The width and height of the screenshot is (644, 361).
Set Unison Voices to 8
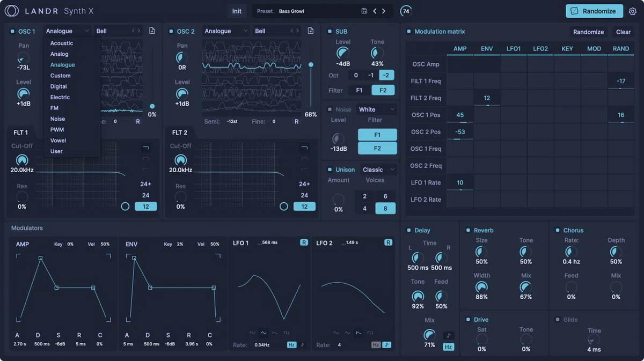click(385, 208)
